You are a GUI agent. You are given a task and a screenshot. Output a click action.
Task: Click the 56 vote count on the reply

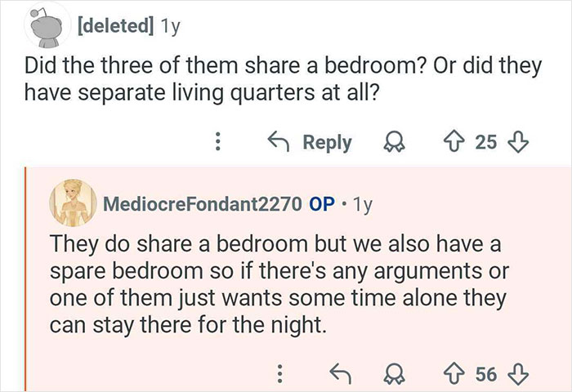(485, 374)
